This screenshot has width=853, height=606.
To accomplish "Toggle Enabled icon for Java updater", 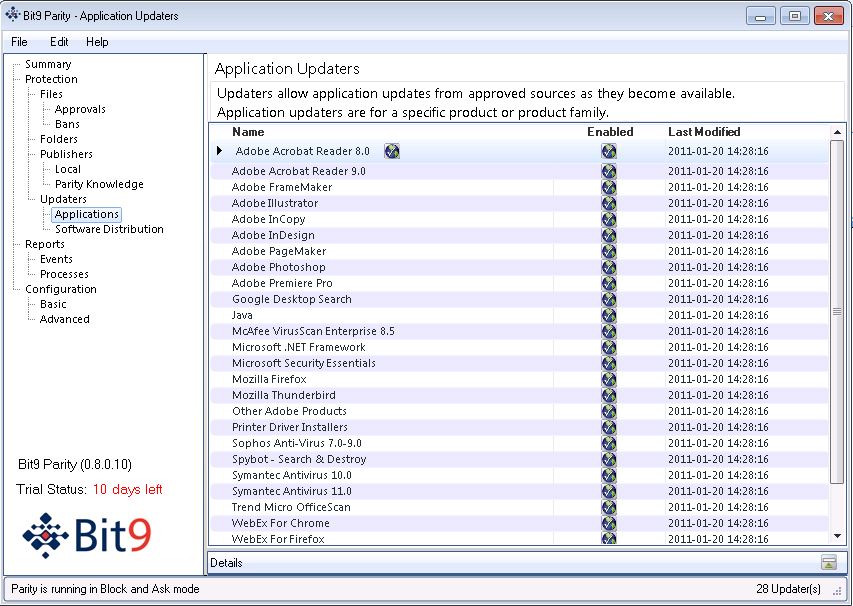I will [x=609, y=315].
